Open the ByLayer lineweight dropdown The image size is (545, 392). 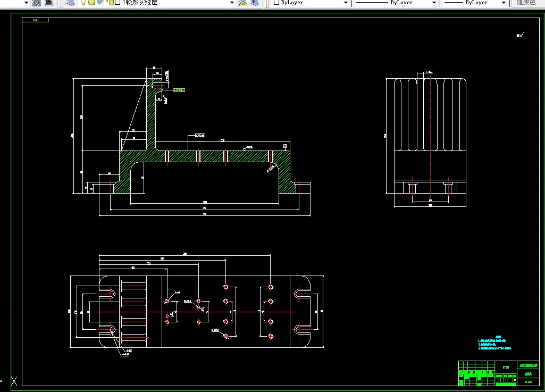pyautogui.click(x=504, y=3)
